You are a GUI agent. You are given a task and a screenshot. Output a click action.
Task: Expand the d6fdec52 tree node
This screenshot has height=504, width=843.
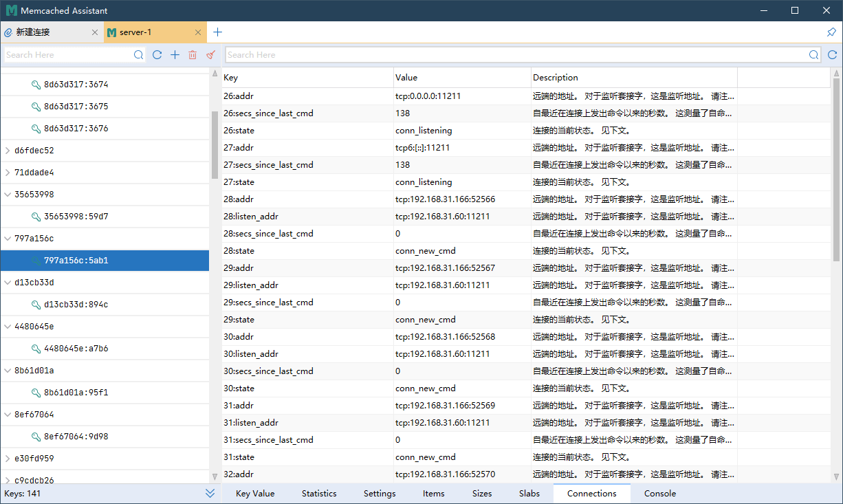coord(7,151)
